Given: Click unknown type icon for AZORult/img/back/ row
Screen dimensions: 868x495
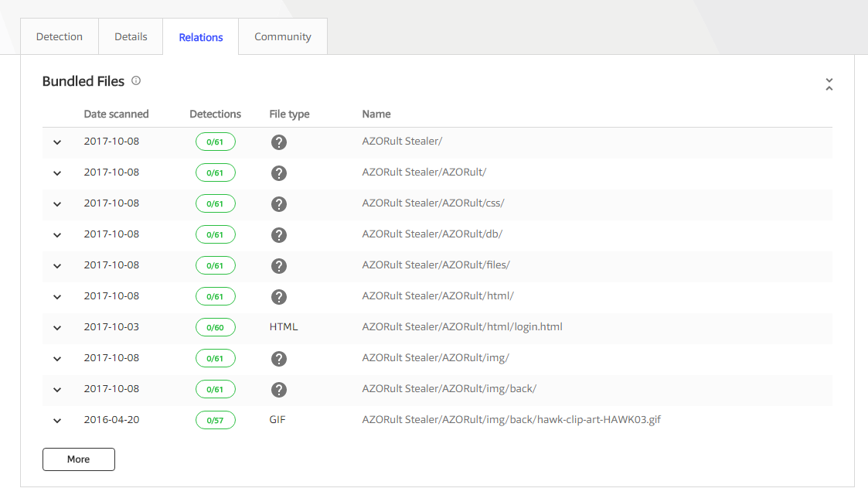Looking at the screenshot, I should click(279, 390).
